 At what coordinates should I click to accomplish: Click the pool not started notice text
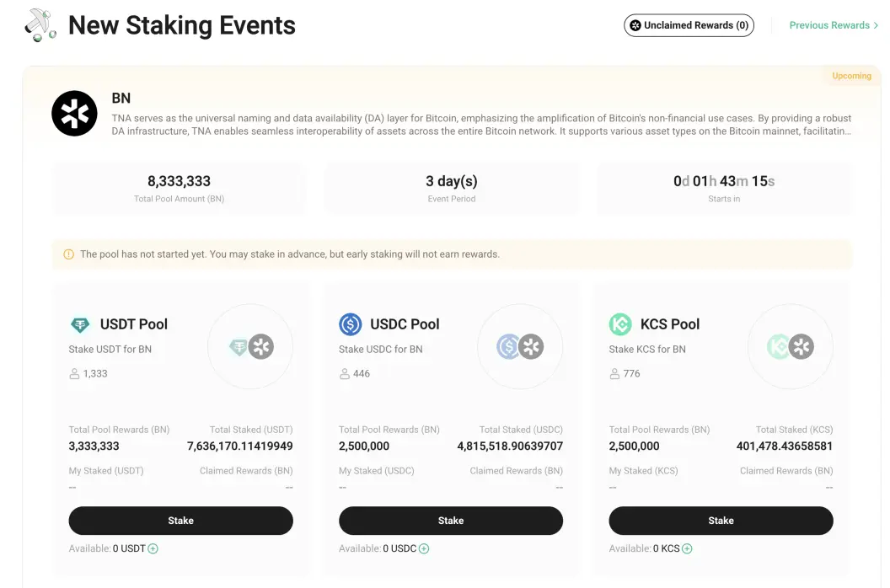click(x=290, y=254)
